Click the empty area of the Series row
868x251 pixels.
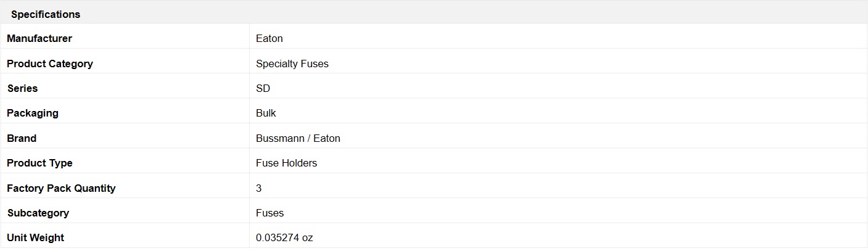click(567, 88)
